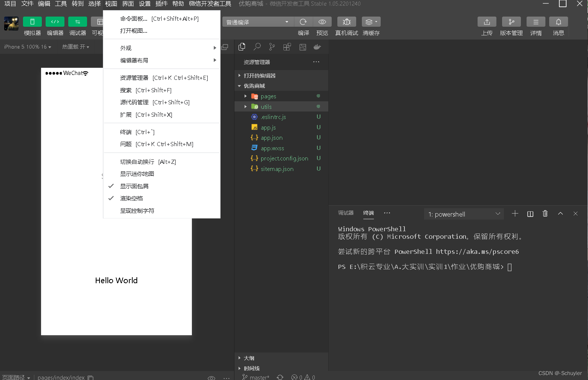Screen dimensions: 588x380
Task: Open the explorer files icon
Action: (x=242, y=47)
